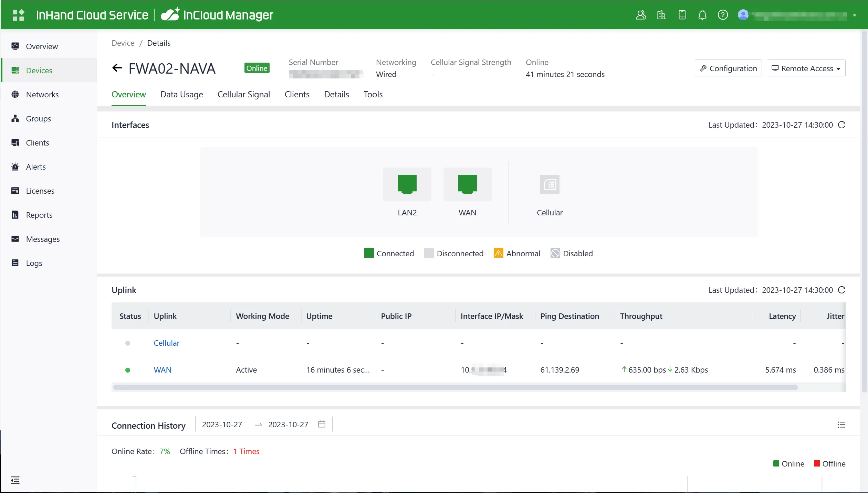The image size is (868, 493).
Task: Open the Connection History list view icon
Action: [841, 425]
